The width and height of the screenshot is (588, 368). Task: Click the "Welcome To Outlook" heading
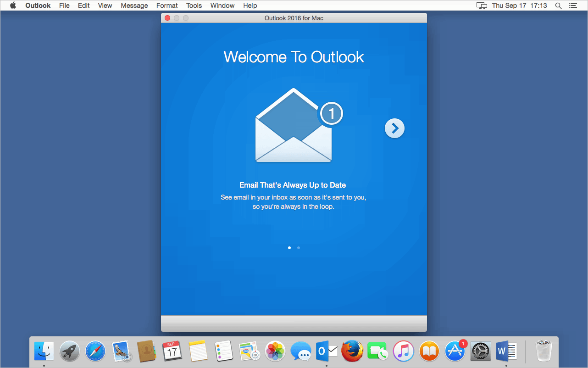point(294,57)
